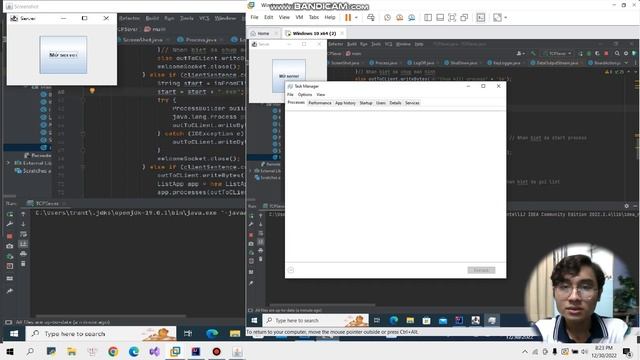Click the Bandicam record icon on host taskbar
Image resolution: width=640 pixels, height=360 pixels.
coord(216,351)
